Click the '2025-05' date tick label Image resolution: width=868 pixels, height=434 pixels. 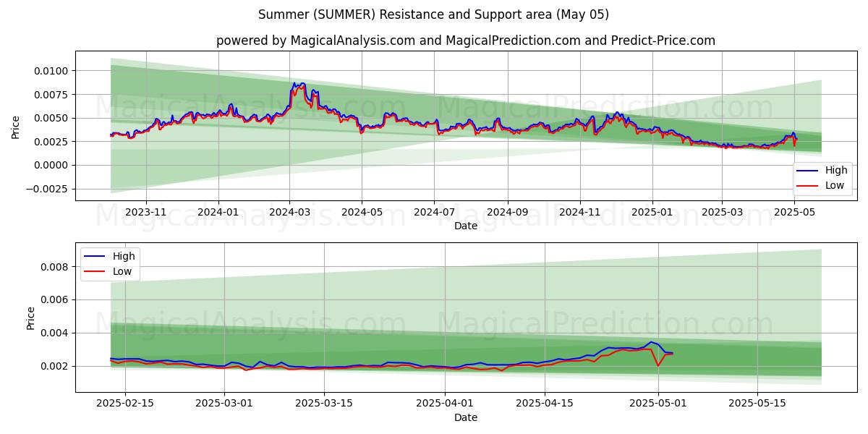(794, 211)
